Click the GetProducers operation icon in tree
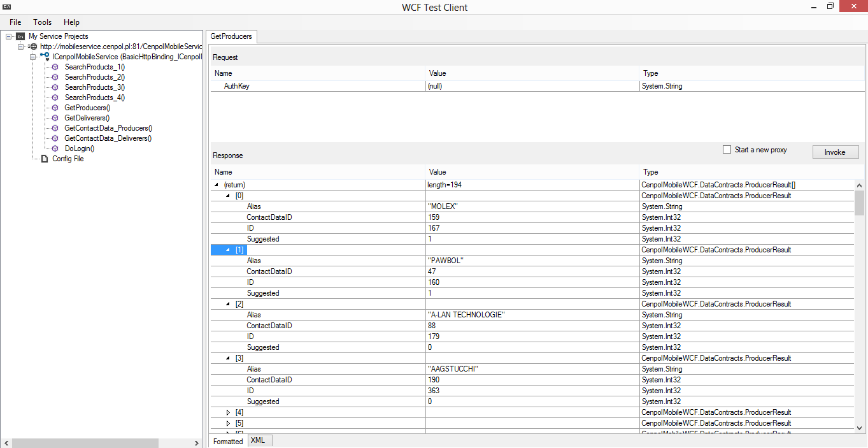868x448 pixels. 55,108
